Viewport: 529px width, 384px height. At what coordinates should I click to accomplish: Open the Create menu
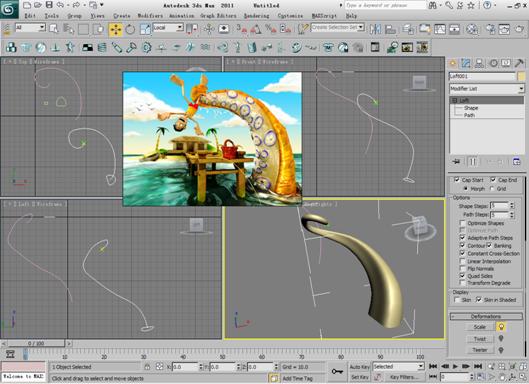tap(121, 16)
